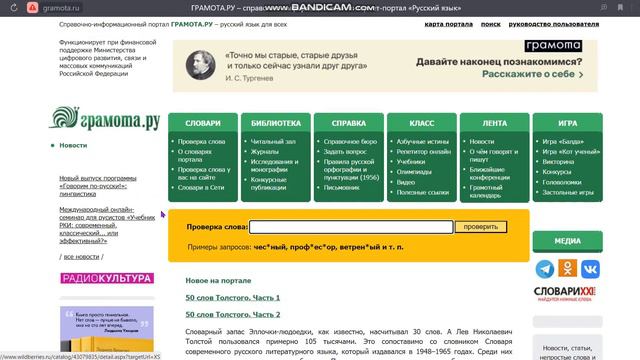Click the проверить button

pos(481,227)
